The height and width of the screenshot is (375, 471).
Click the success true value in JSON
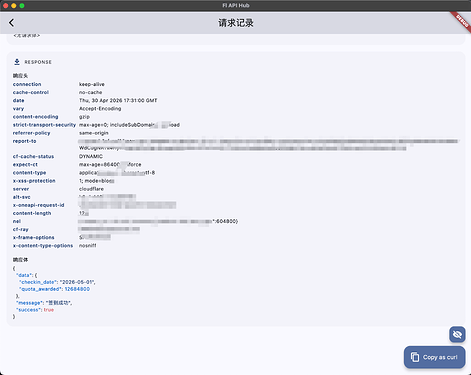pos(49,310)
